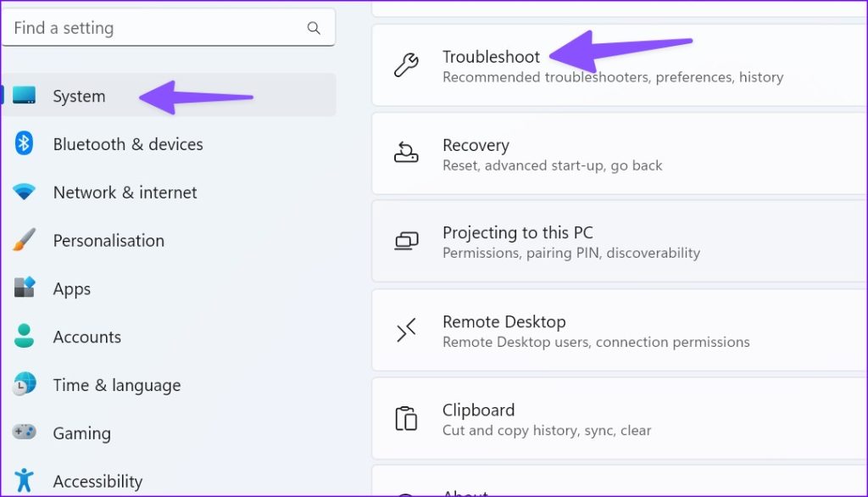Open Projecting to this PC settings
The height and width of the screenshot is (497, 868).
(x=620, y=242)
